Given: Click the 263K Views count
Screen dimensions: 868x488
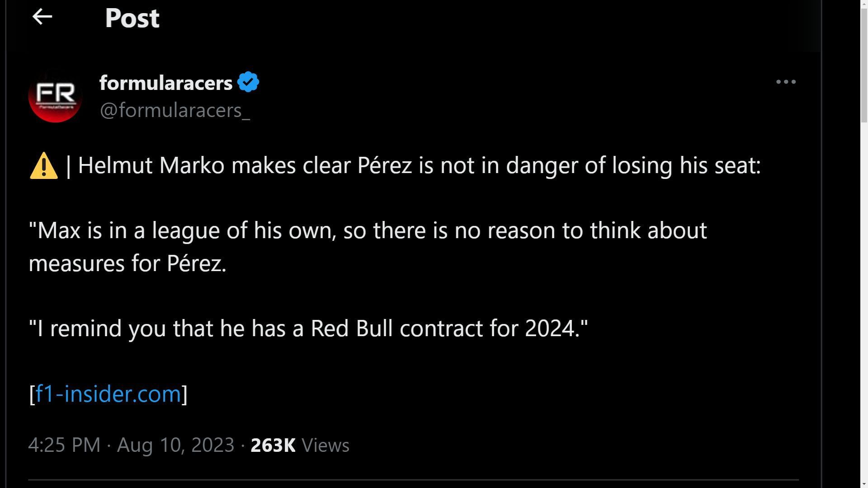Looking at the screenshot, I should pyautogui.click(x=273, y=446).
